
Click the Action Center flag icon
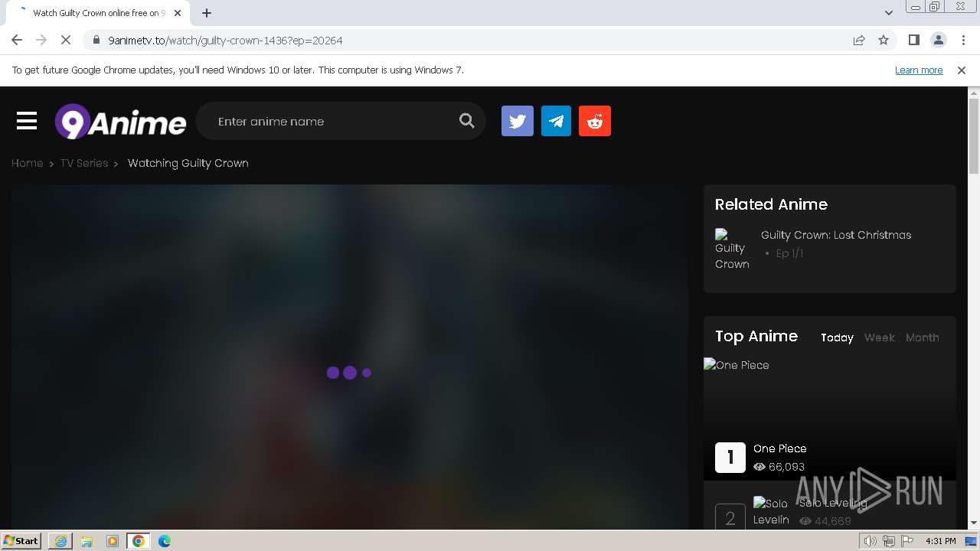click(x=907, y=541)
